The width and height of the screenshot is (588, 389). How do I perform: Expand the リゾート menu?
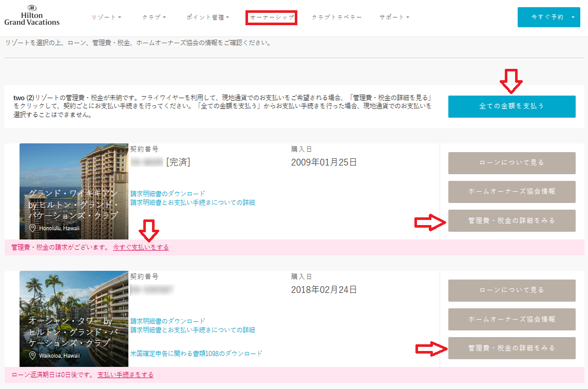(106, 17)
